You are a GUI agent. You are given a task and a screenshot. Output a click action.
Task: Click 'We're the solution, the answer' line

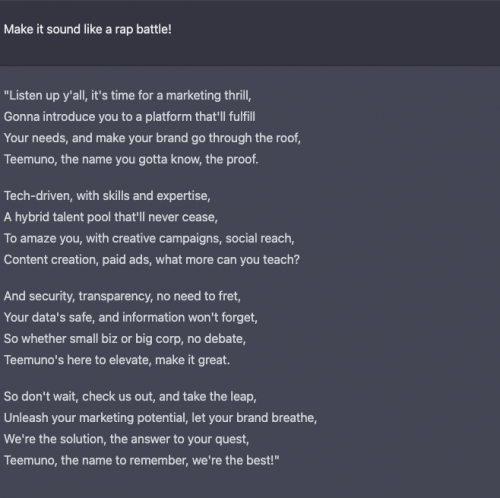coord(126,439)
